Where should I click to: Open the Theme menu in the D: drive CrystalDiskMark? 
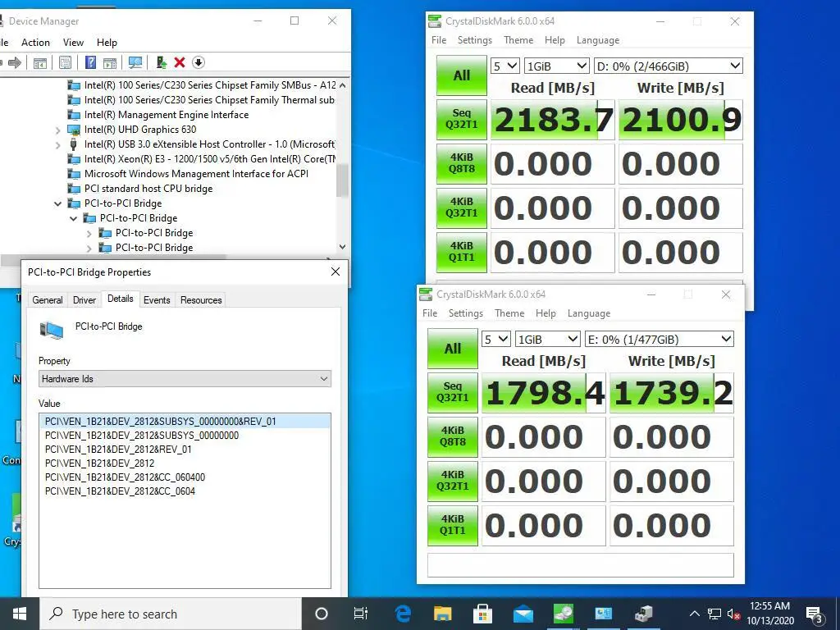pyautogui.click(x=518, y=40)
